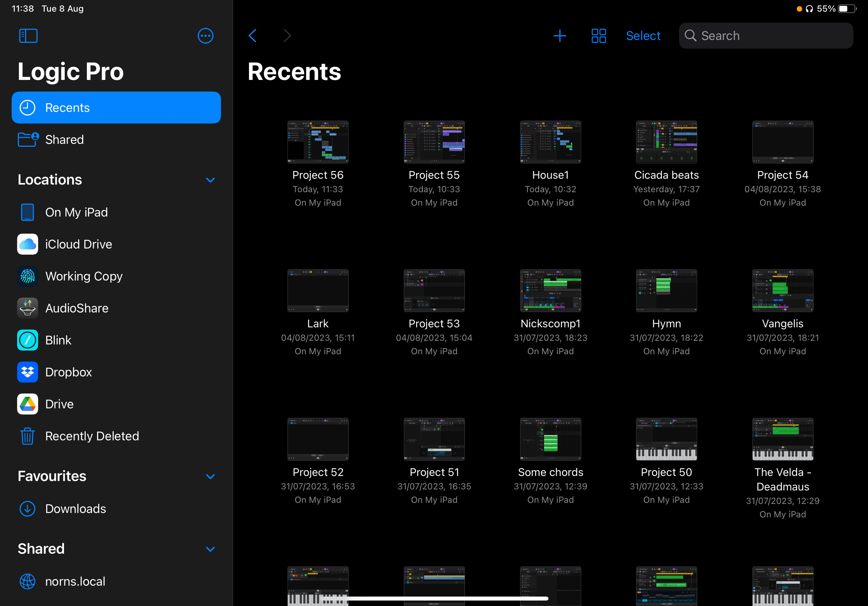Open the Project 55 thumbnail

click(x=434, y=142)
